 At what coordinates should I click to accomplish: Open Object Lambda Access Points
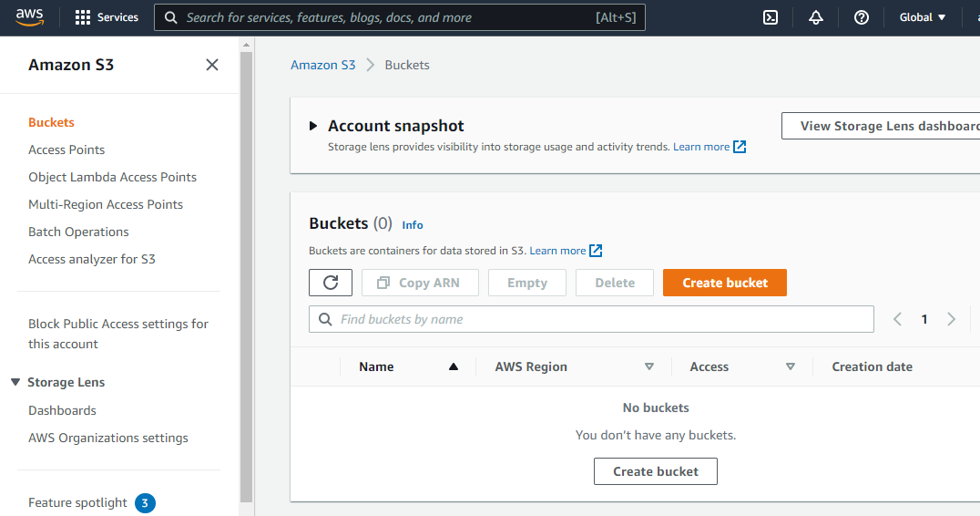[x=113, y=177]
